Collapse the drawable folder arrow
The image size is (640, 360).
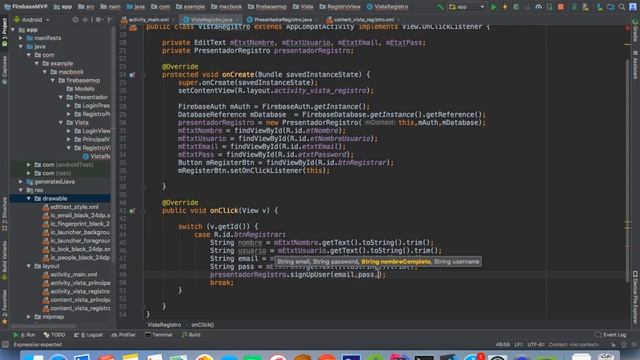point(29,198)
